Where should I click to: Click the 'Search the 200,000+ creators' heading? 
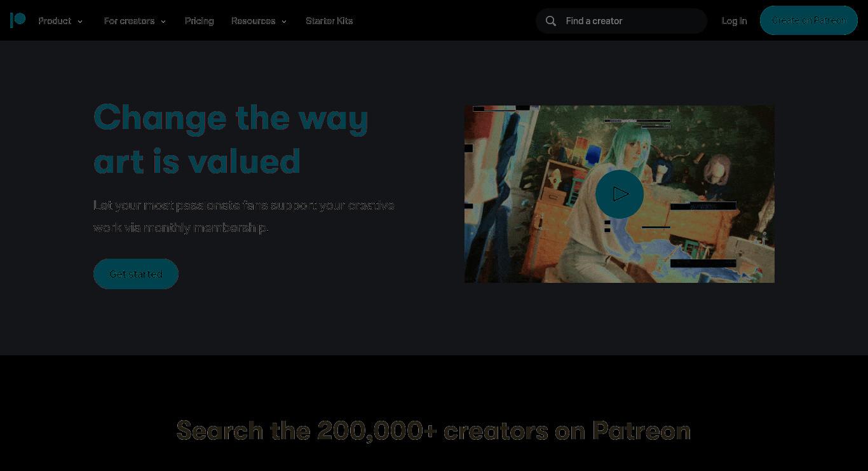tap(433, 430)
